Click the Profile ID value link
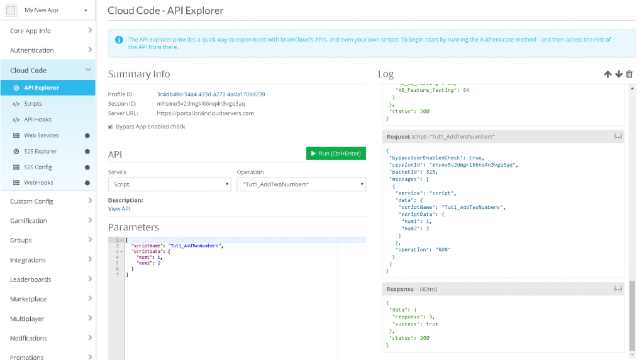This screenshot has height=360, width=644. (x=211, y=94)
